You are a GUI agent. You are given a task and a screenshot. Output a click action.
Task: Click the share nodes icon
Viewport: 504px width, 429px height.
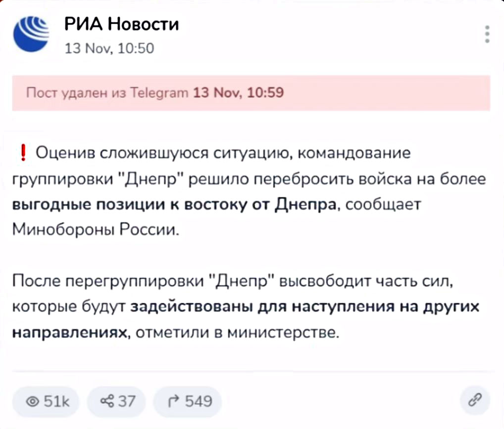[x=107, y=401]
